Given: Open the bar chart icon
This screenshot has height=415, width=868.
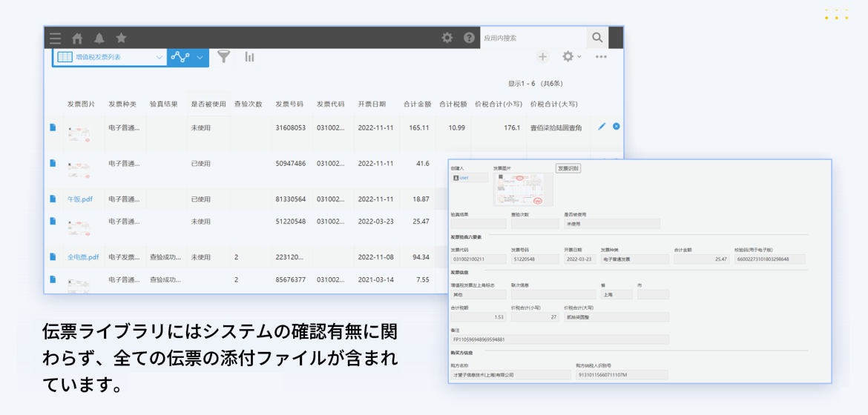Looking at the screenshot, I should (250, 56).
